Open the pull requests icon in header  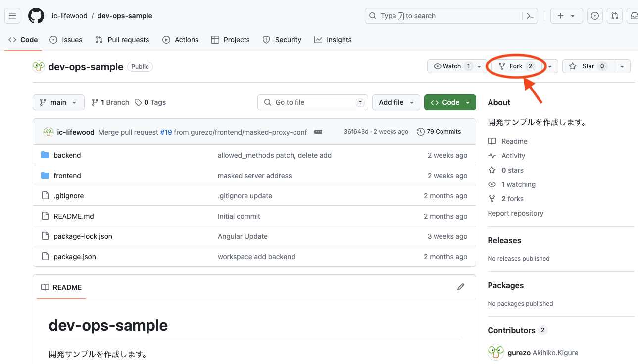[615, 16]
